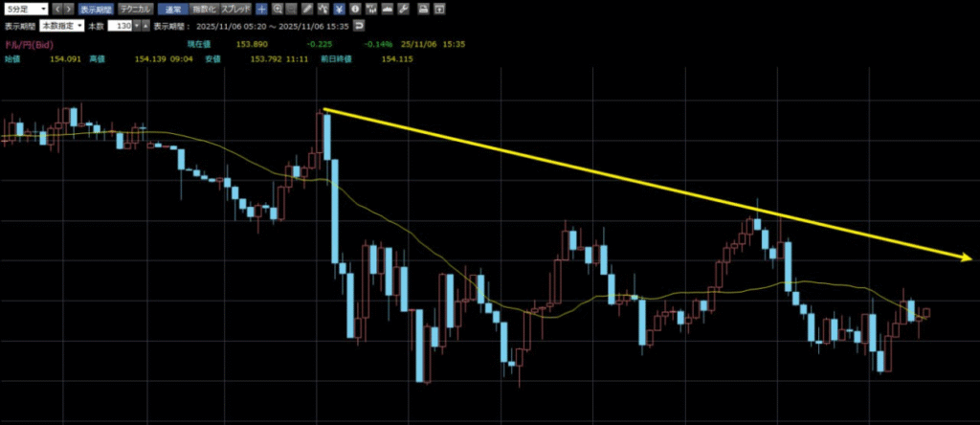Toggle the 表示期間 button in toolbar
Screen dimensions: 980x425
pos(94,9)
